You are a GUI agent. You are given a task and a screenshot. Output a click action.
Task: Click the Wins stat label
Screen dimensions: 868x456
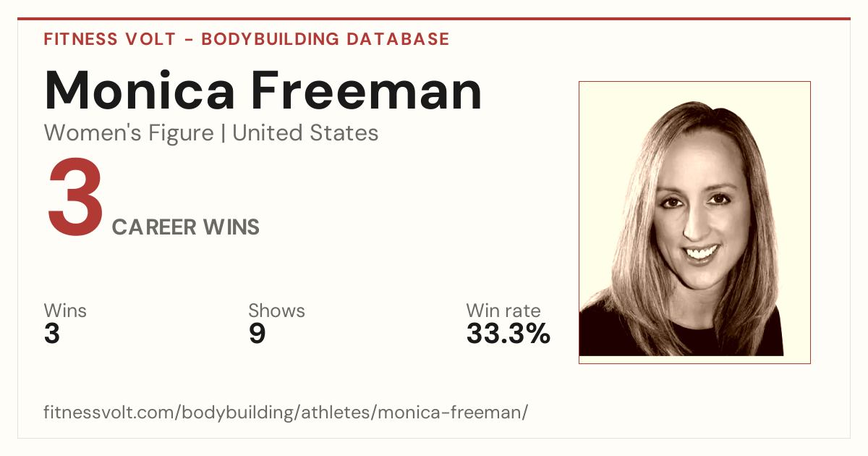[65, 311]
